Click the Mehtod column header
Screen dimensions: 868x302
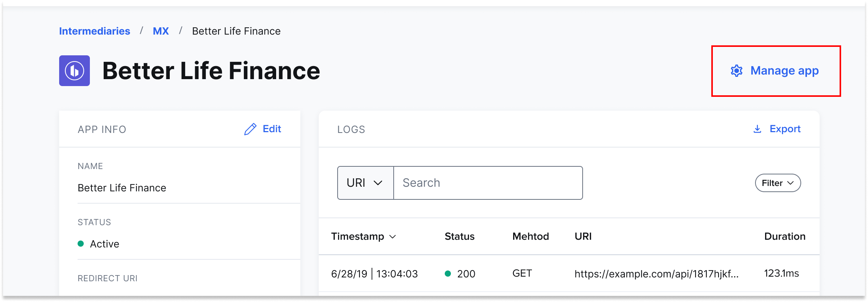coord(530,236)
